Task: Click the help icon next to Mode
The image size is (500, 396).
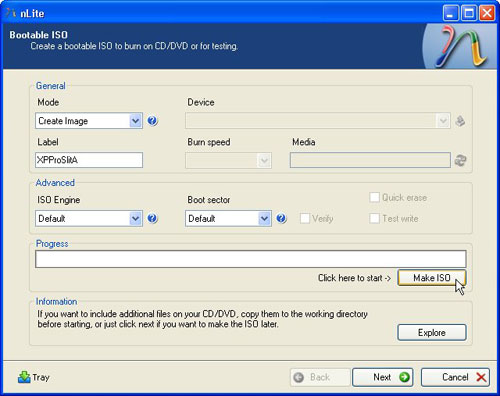Action: [152, 121]
